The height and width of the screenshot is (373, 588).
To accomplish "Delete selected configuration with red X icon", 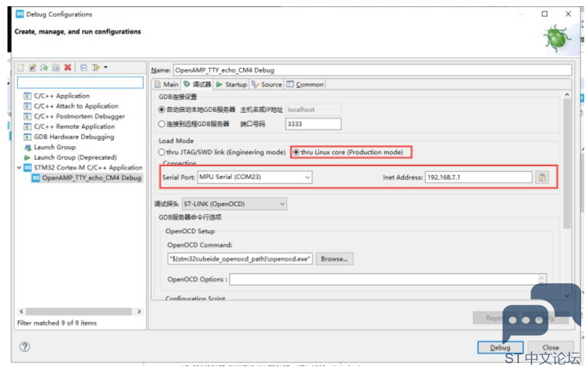I will click(67, 67).
